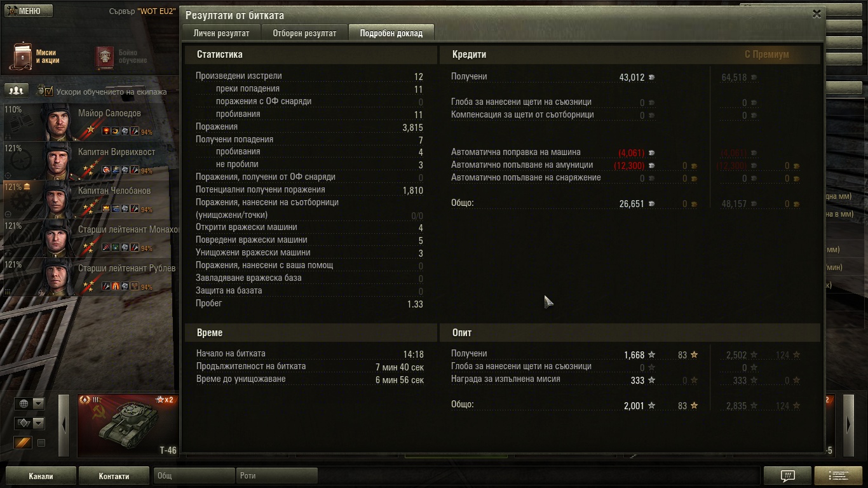
Task: Switch to Личен резултат tab
Action: pos(222,33)
